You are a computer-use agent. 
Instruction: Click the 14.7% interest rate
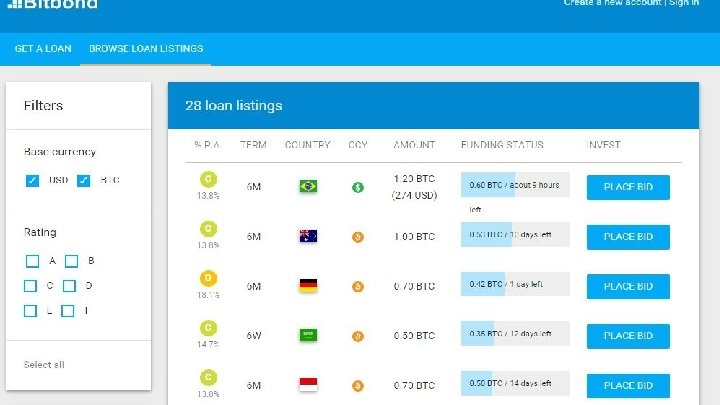(x=208, y=344)
